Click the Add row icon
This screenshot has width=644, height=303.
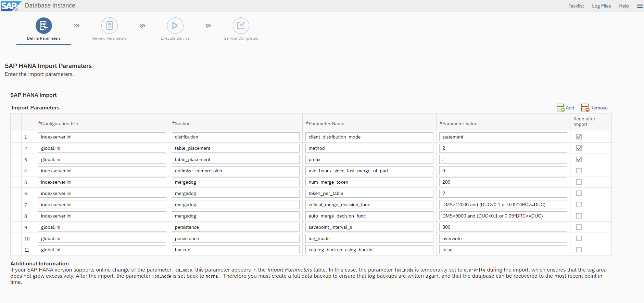point(560,108)
